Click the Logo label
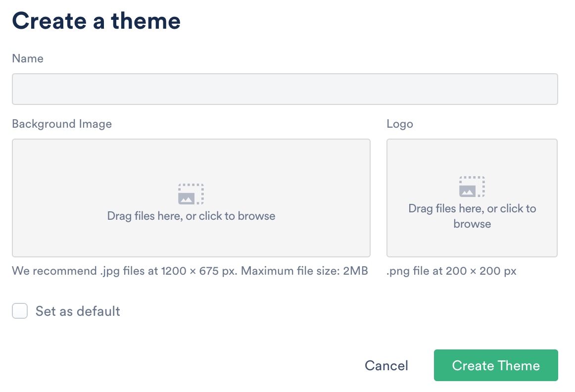The width and height of the screenshot is (575, 392). tap(399, 124)
